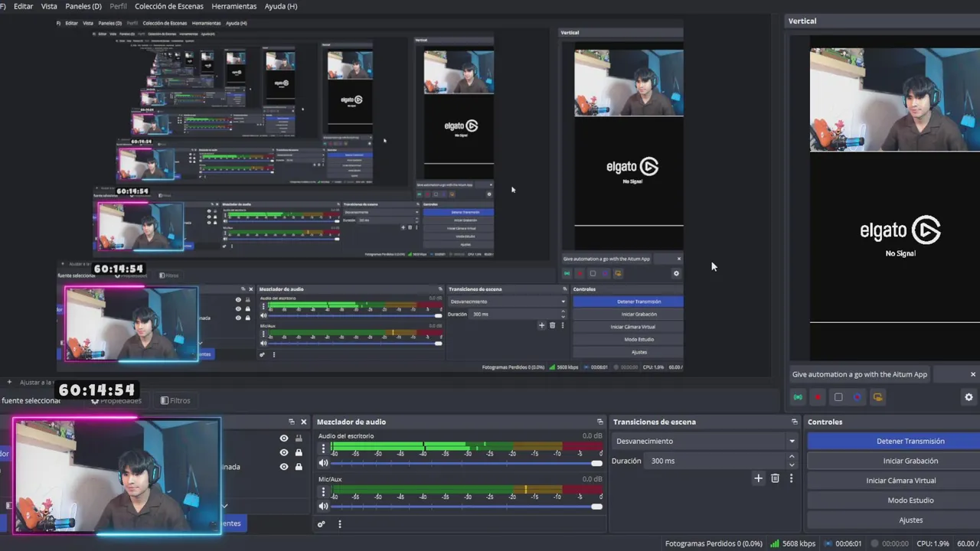Undock the Transiciones de escena panel
Screen dimensions: 980x551
794,422
